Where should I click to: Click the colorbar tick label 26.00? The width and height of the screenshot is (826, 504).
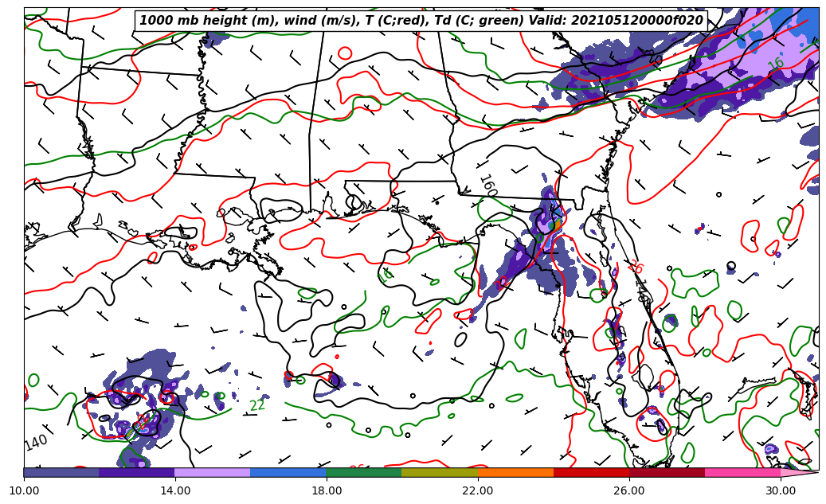click(x=629, y=490)
